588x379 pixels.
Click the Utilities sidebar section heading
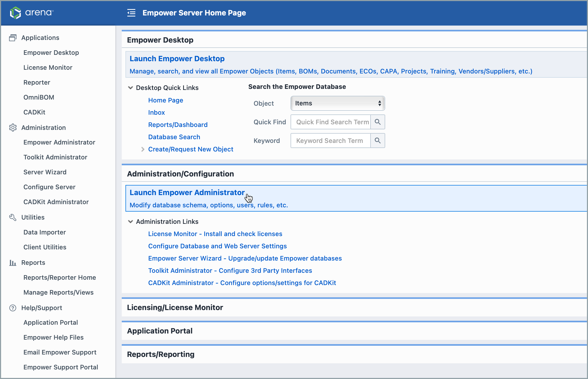[33, 217]
